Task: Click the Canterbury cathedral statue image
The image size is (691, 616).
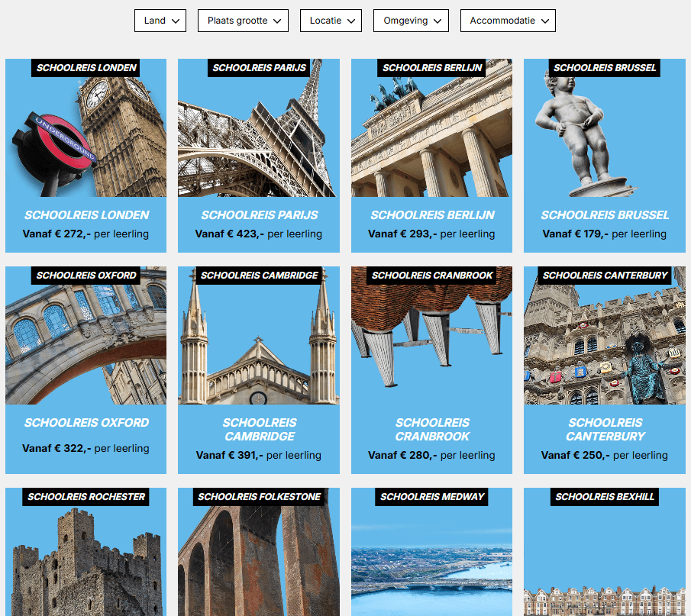Action: click(604, 343)
